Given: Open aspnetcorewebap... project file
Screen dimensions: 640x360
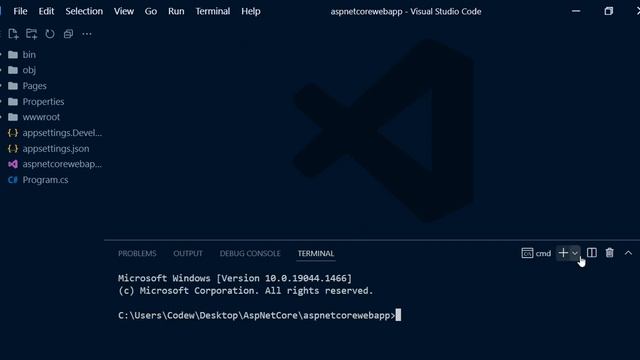Looking at the screenshot, I should pyautogui.click(x=62, y=164).
